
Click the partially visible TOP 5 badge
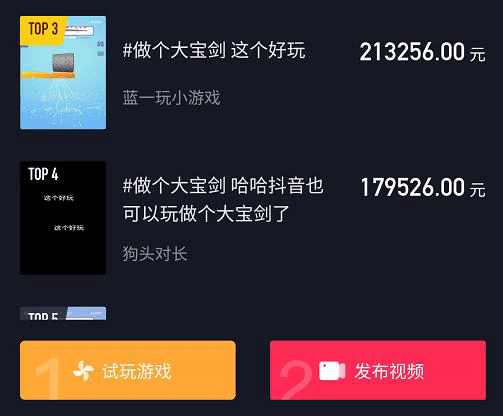[x=43, y=315]
